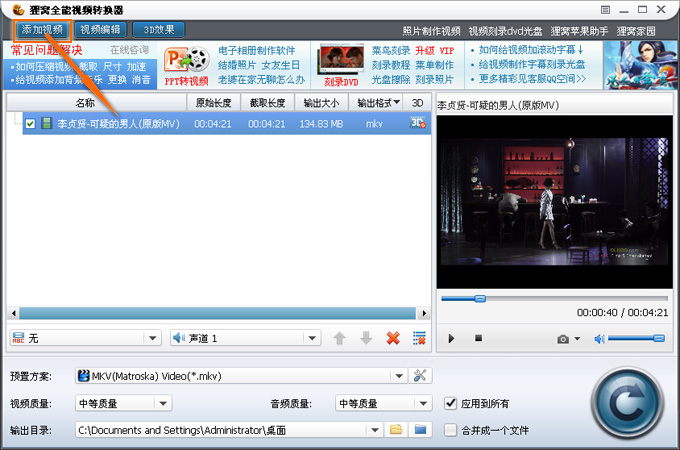The image size is (680, 450).
Task: Open the snapshot options dropdown arrow
Action: click(x=577, y=339)
